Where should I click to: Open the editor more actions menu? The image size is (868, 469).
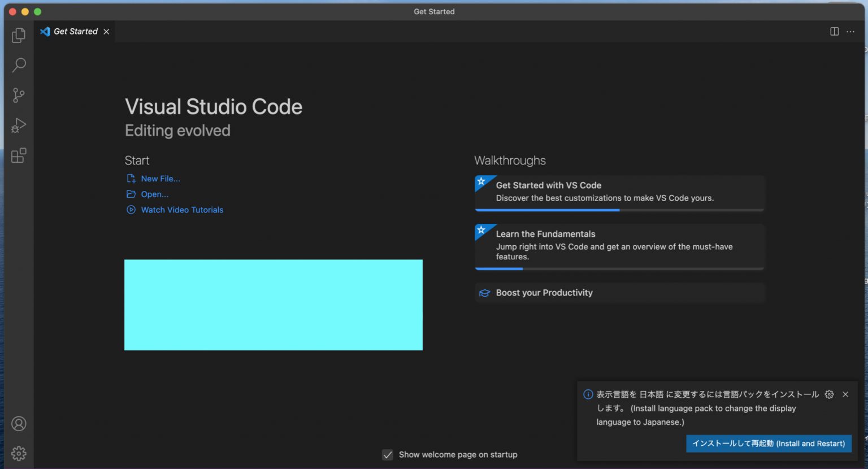pyautogui.click(x=850, y=31)
